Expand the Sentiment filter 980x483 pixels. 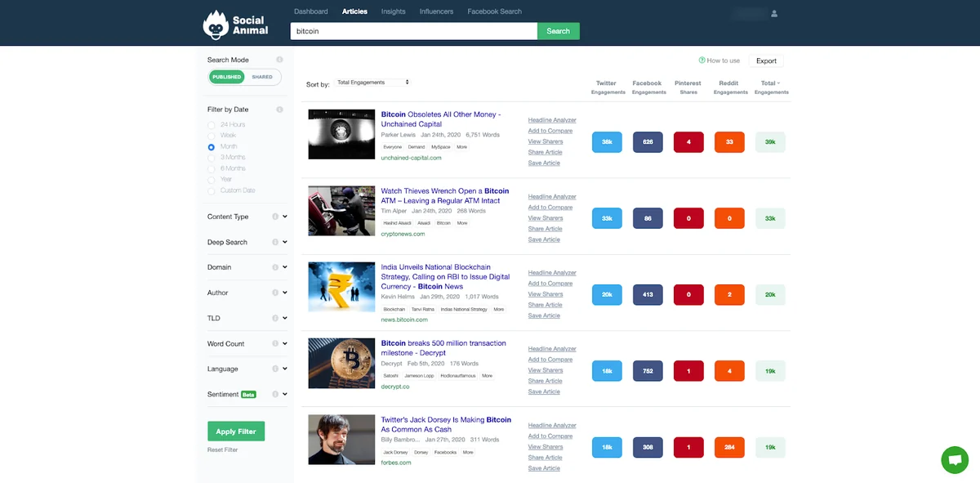point(285,394)
